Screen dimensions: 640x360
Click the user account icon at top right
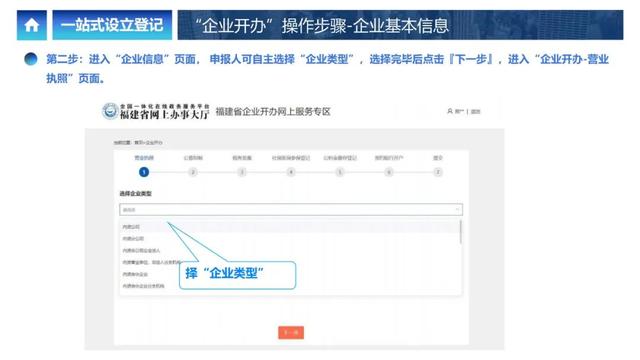(x=450, y=111)
